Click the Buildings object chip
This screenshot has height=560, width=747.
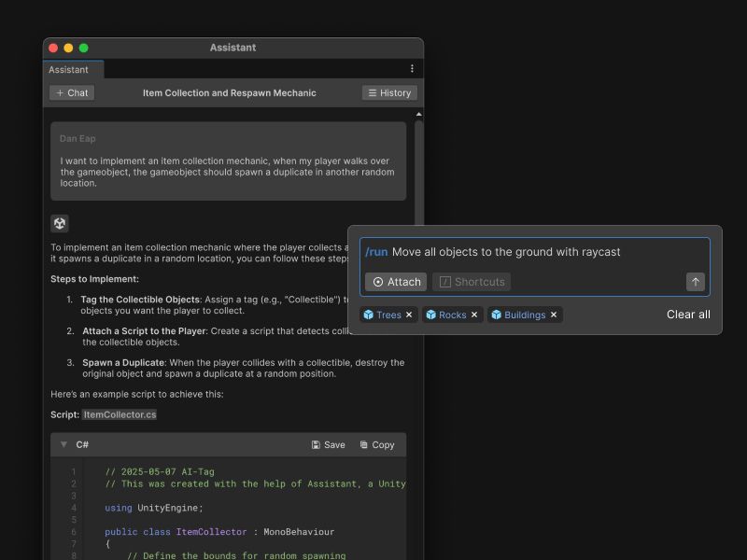point(519,315)
